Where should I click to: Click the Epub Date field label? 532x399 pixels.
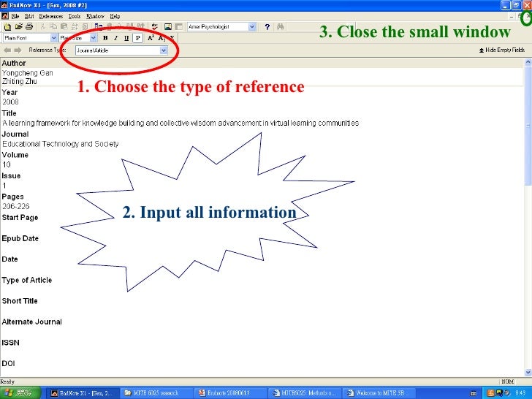pos(20,238)
